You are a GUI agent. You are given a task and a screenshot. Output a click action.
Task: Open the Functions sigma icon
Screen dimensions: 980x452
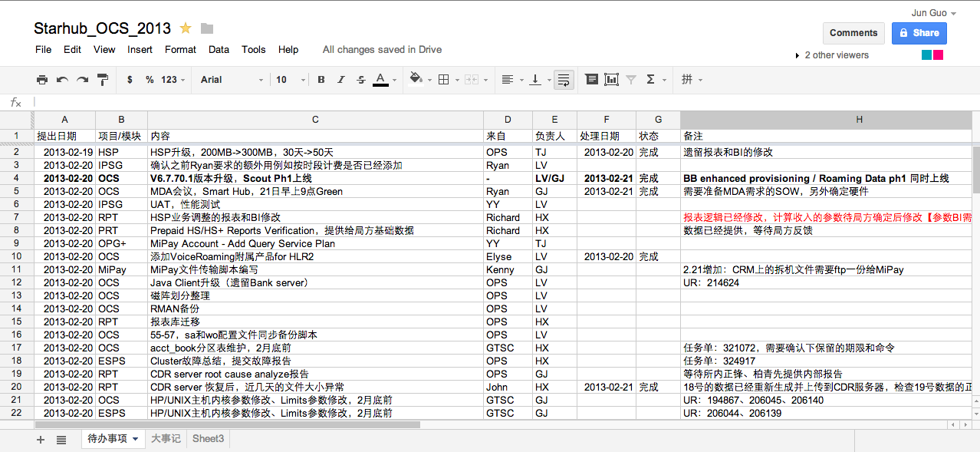pos(651,80)
